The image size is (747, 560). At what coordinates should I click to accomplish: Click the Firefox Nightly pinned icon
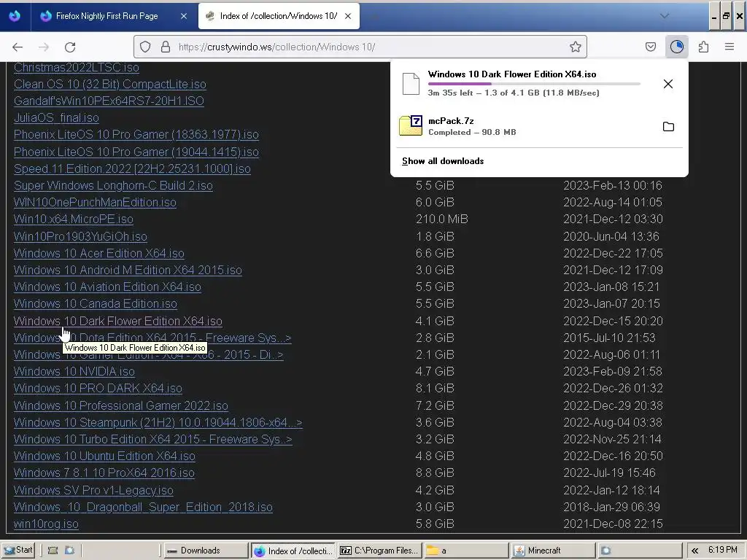point(15,16)
